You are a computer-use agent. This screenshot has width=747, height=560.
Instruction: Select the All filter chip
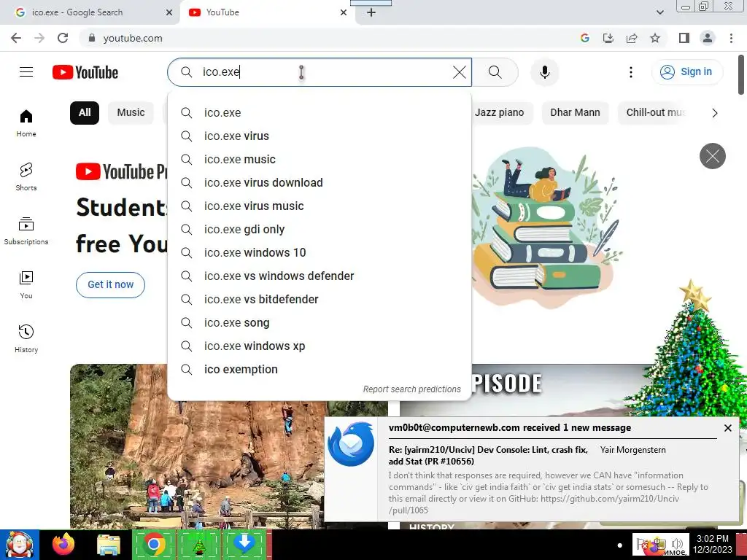(x=85, y=113)
